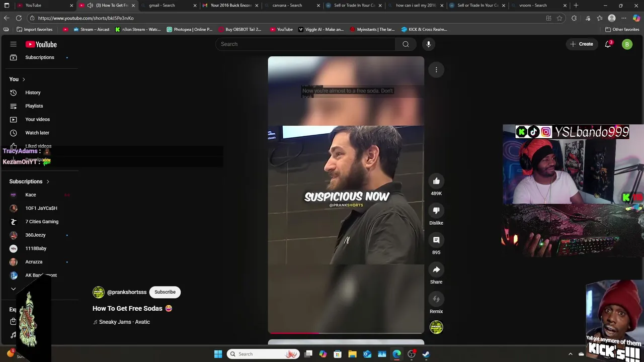The height and width of the screenshot is (362, 644).
Task: Go back with browser back arrow
Action: click(7, 18)
